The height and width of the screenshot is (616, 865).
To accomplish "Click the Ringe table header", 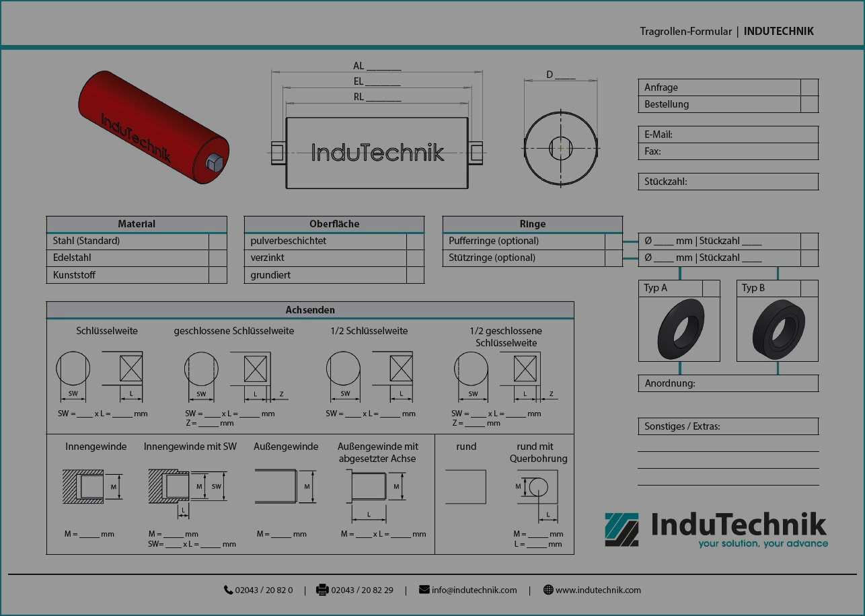I will (533, 224).
